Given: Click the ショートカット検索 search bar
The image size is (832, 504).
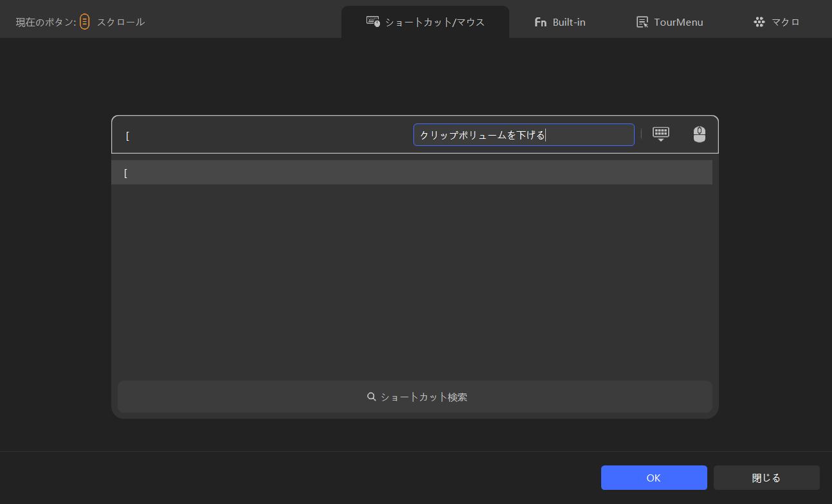Looking at the screenshot, I should tap(415, 397).
